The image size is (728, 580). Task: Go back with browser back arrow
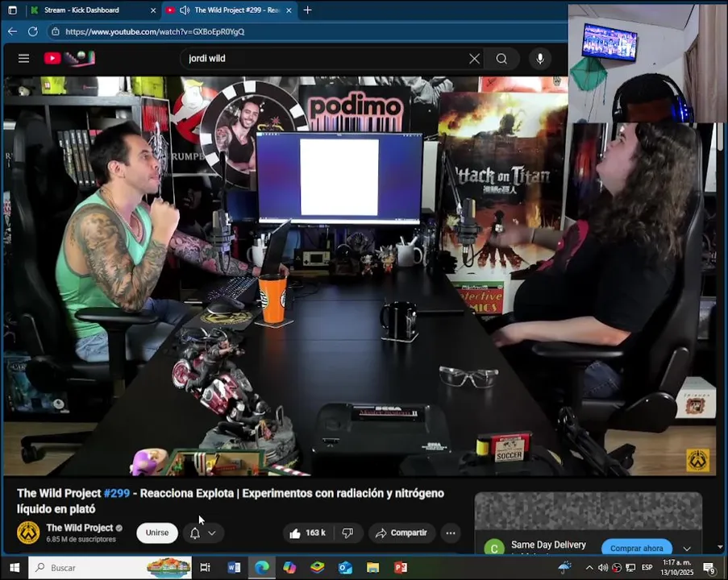coord(13,31)
